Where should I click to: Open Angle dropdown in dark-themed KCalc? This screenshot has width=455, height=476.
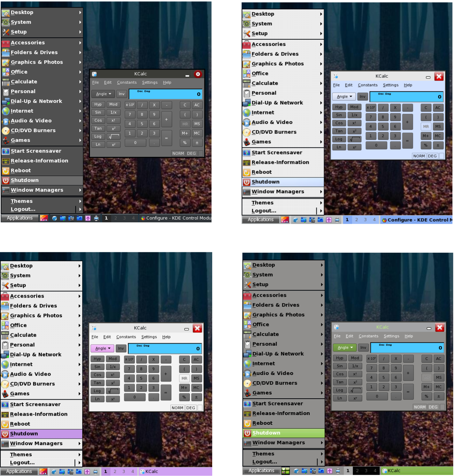coord(103,94)
